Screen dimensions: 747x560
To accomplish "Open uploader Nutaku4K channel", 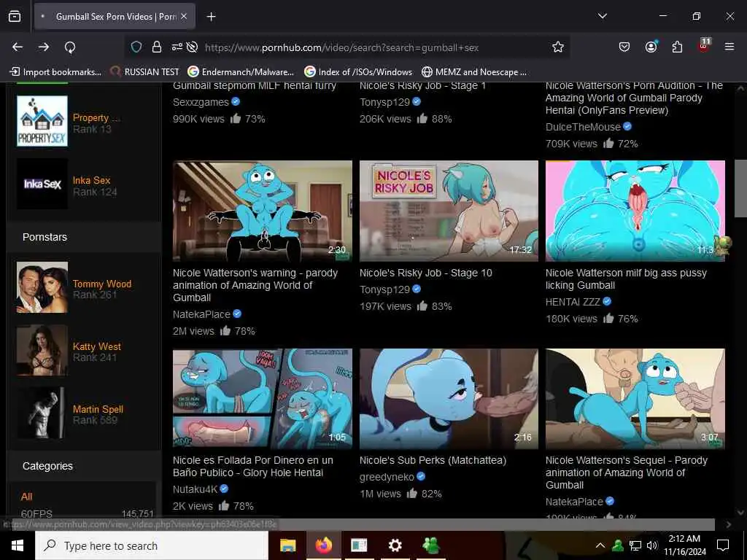I will tap(195, 489).
